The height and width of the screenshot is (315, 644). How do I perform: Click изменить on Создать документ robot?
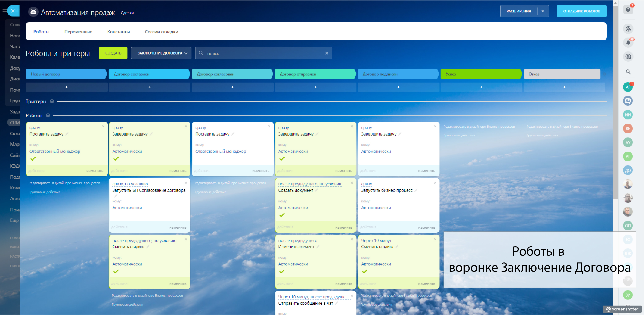click(x=344, y=227)
